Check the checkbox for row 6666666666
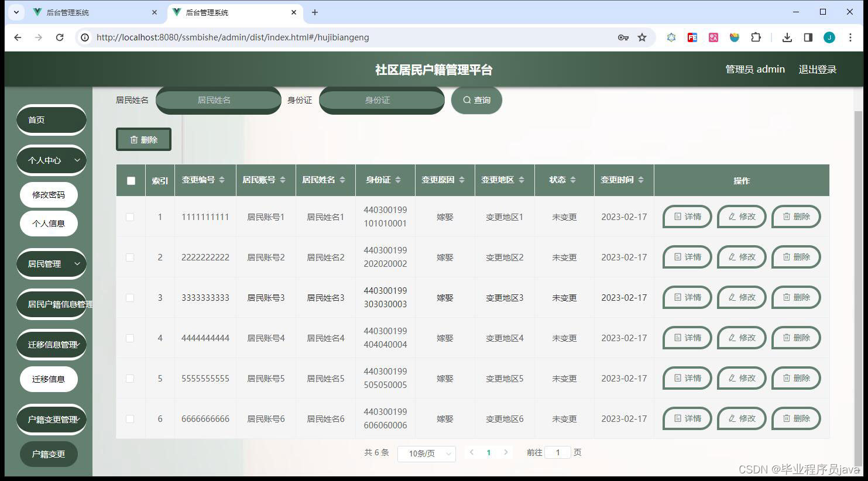This screenshot has width=868, height=481. tap(130, 419)
